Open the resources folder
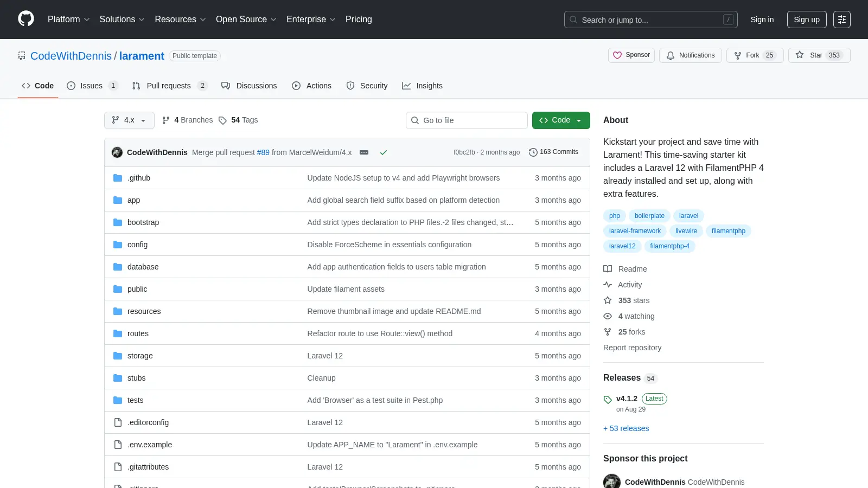The image size is (868, 488). 144,311
